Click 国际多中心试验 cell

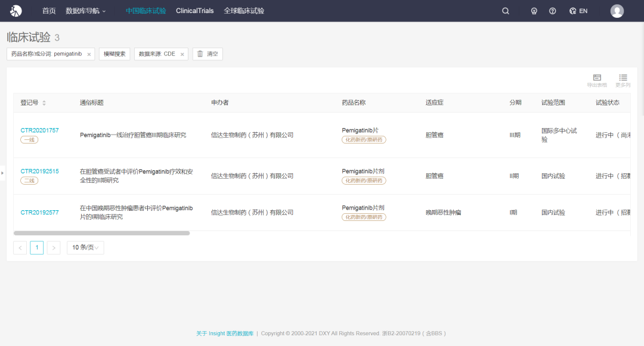click(559, 135)
